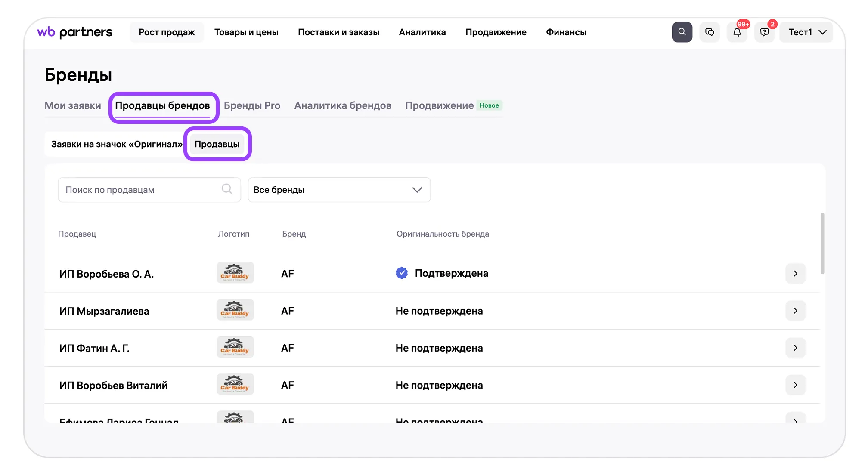Open the search icon in the header
Screen dimensions: 868x475
coord(682,32)
